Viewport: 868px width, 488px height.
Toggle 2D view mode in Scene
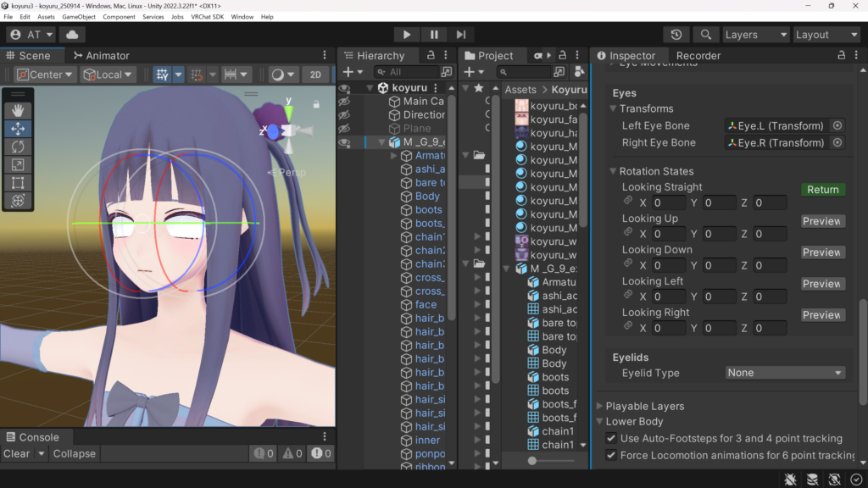pos(315,75)
